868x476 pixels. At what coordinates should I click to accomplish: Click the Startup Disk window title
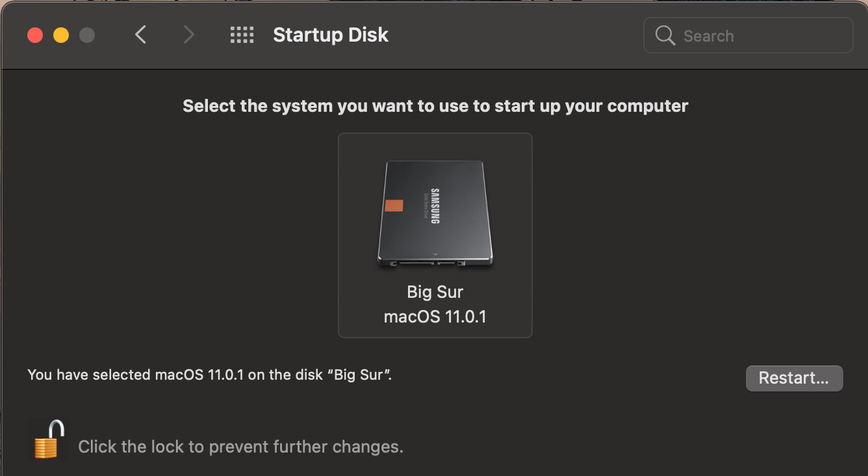point(330,35)
